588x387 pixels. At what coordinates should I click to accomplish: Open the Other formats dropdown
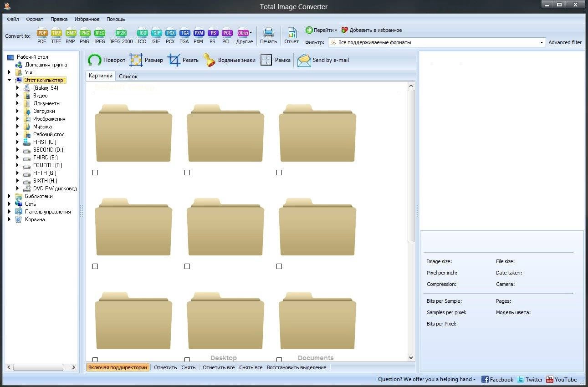[245, 36]
